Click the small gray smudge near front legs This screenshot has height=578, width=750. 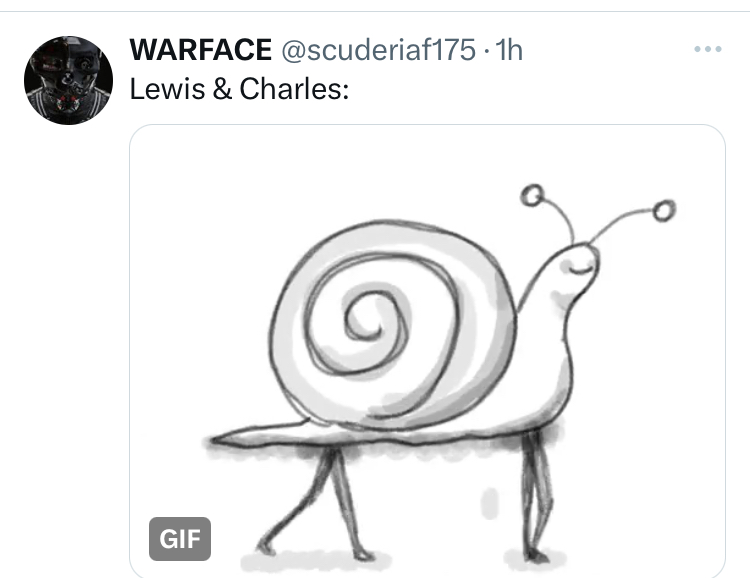(490, 503)
